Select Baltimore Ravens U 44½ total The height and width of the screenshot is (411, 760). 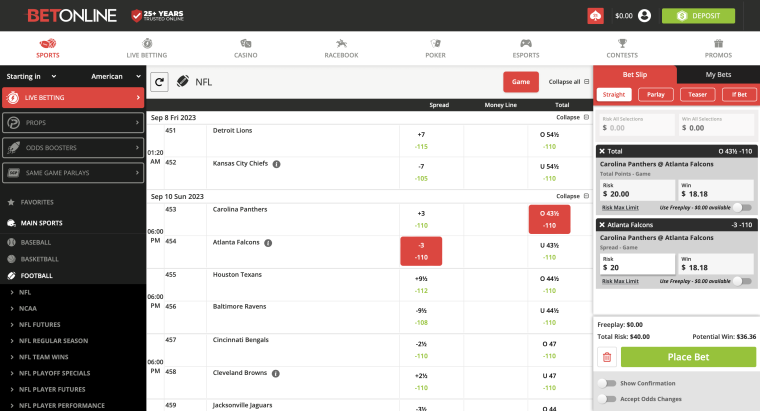(549, 316)
